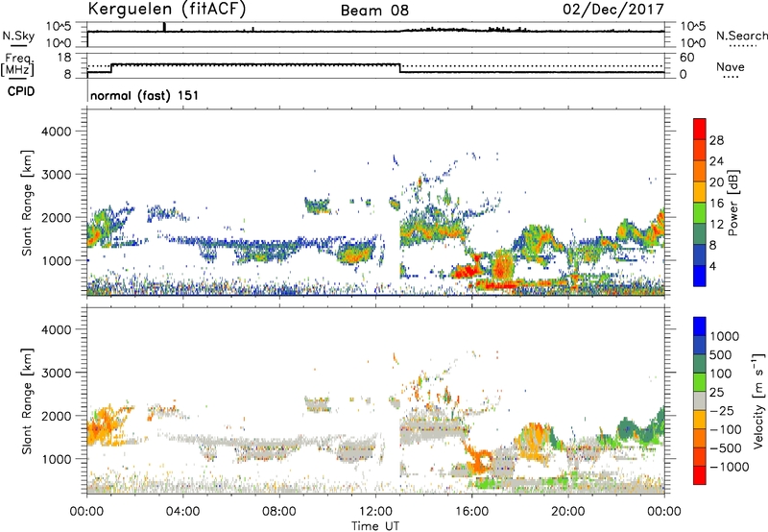Click the 'Slant Range [km]' label of power plot
Image resolution: width=768 pixels, height=532 pixels.
tap(27, 203)
